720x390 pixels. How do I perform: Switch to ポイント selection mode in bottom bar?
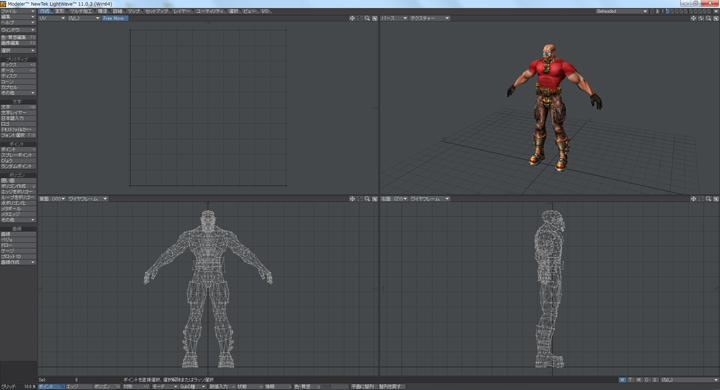pos(51,387)
